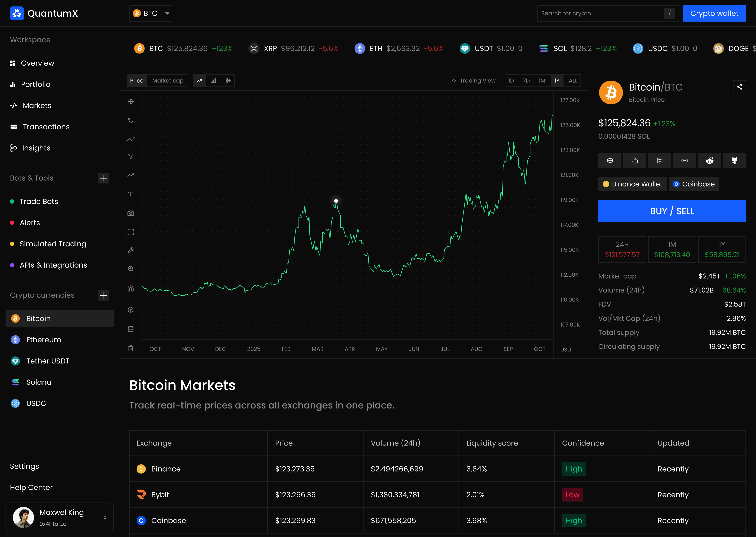Open Portfolio from sidebar menu
Screen dimensions: 756x537
pyautogui.click(x=35, y=84)
